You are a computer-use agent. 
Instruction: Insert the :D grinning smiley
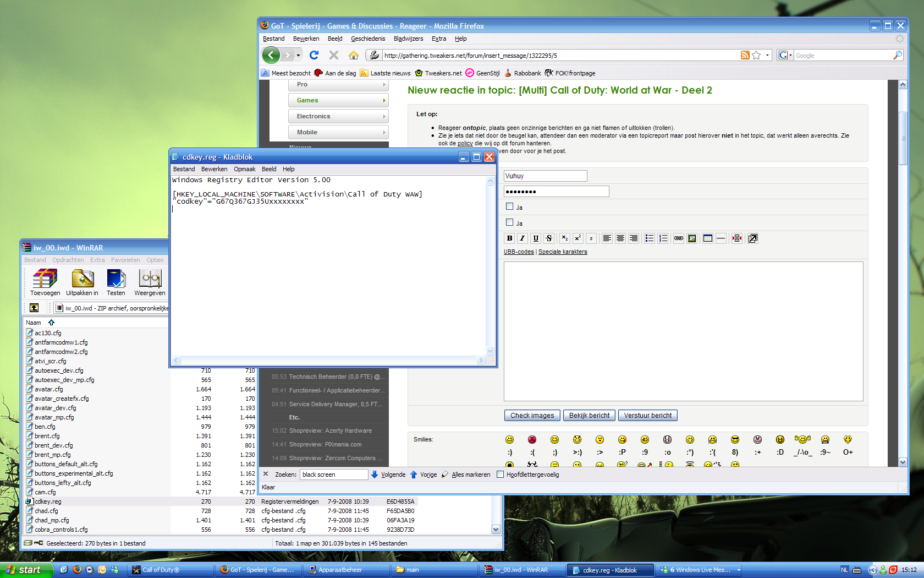[x=780, y=439]
